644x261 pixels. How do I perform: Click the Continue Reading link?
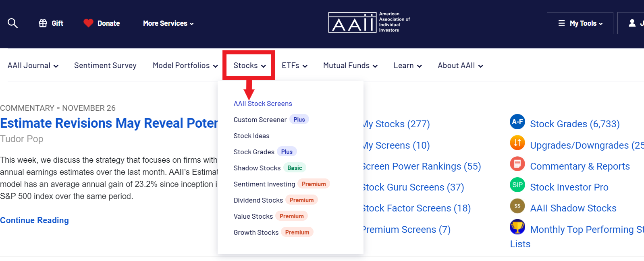(34, 220)
